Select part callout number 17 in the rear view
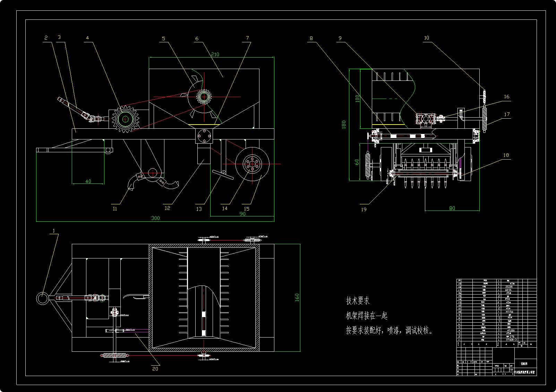The image size is (556, 392). [507, 114]
